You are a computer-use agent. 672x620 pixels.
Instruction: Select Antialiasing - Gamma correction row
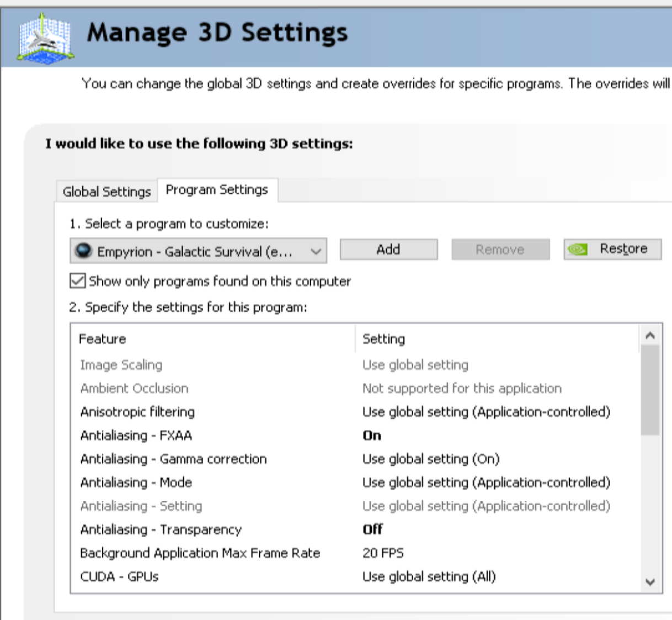pyautogui.click(x=173, y=459)
